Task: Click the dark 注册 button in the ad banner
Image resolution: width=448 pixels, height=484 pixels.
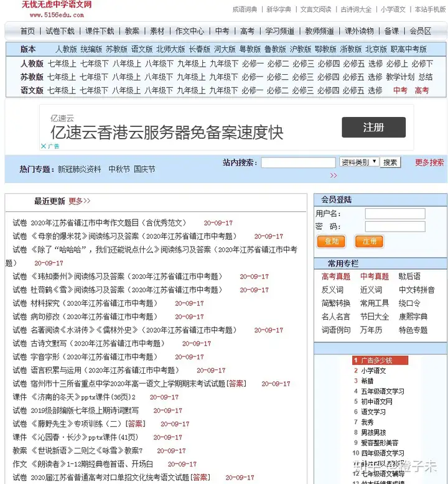Action: coord(374,127)
